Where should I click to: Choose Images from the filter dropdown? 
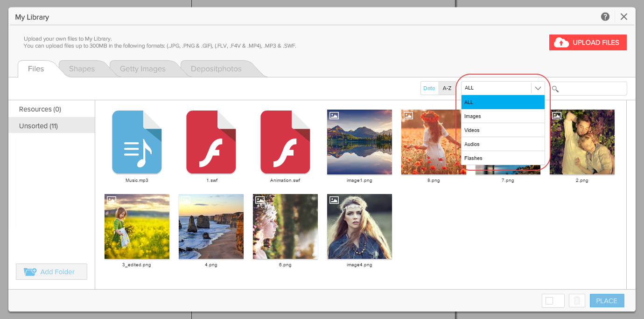(x=503, y=116)
